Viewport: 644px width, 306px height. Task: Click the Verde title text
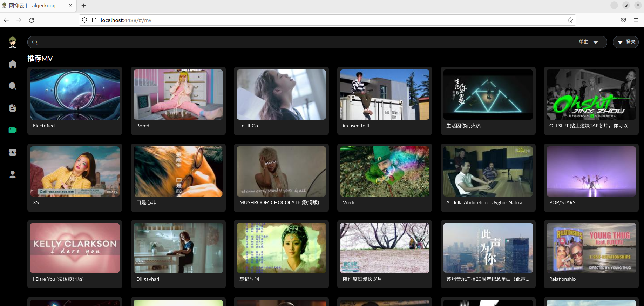coord(349,202)
